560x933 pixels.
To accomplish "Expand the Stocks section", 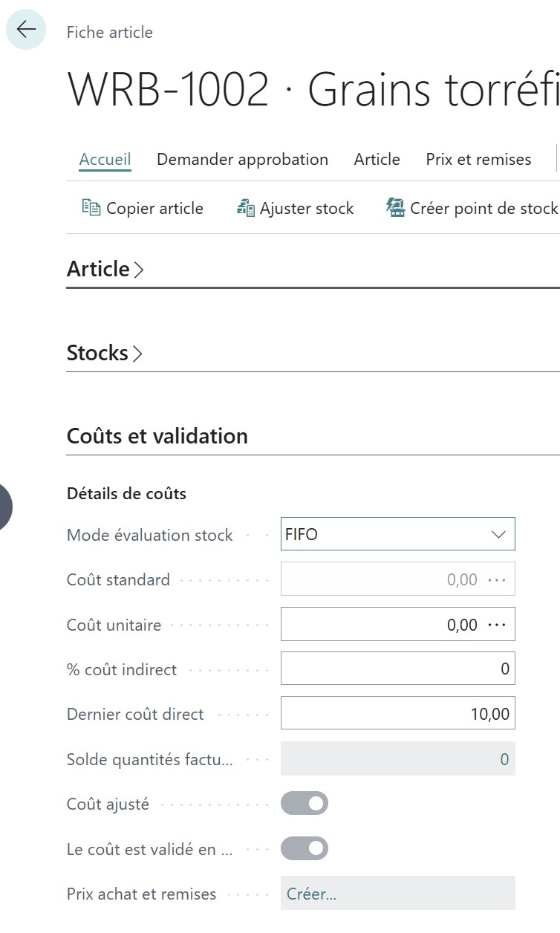I will tap(104, 353).
